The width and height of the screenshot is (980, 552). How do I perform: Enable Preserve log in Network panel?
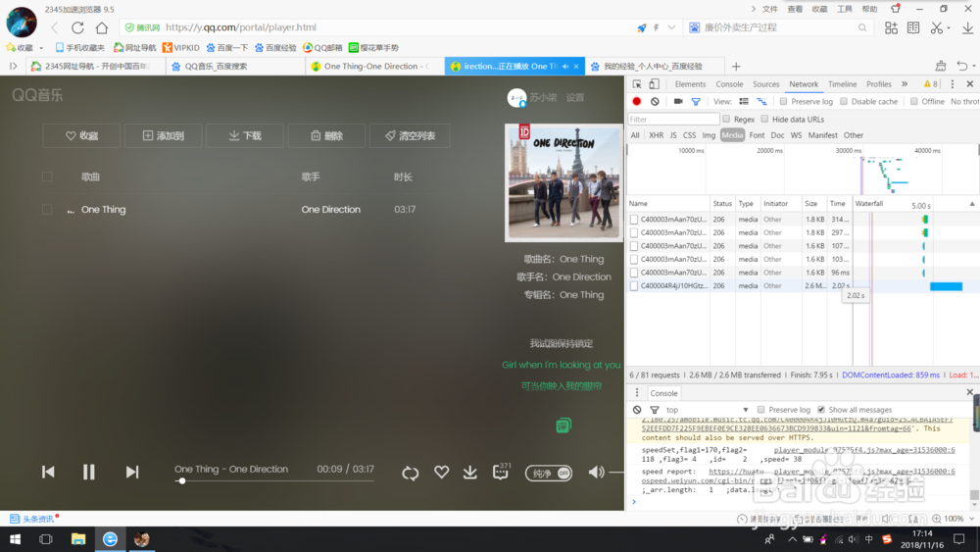(783, 101)
